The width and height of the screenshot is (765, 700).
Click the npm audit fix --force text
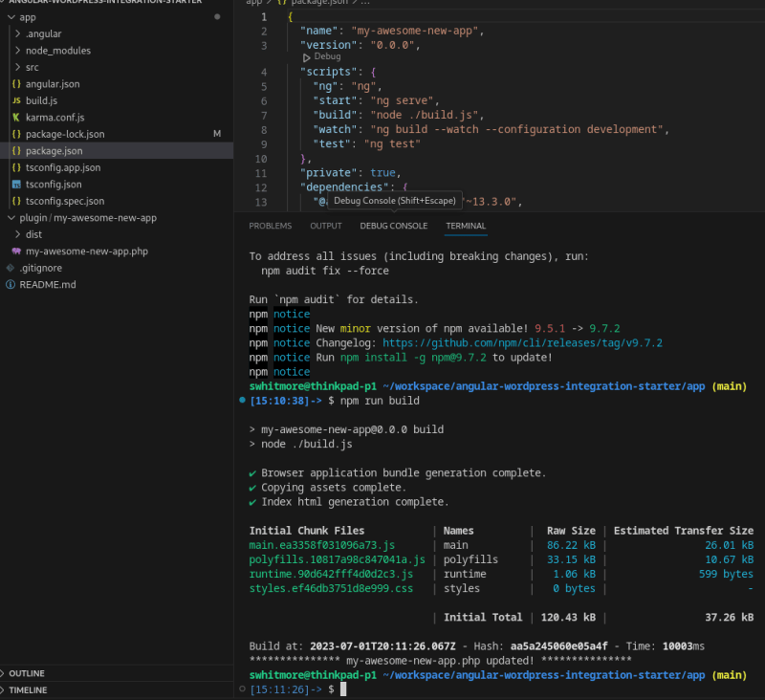[325, 271]
